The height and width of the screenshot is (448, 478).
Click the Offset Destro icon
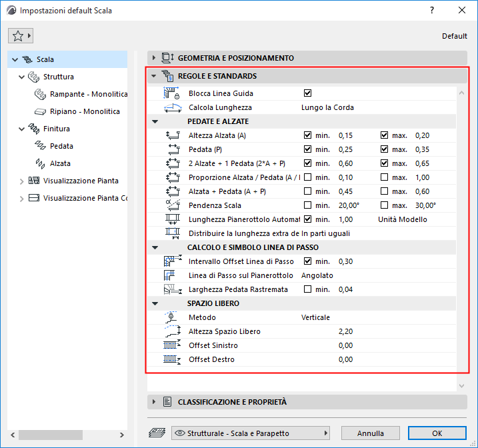click(x=172, y=359)
